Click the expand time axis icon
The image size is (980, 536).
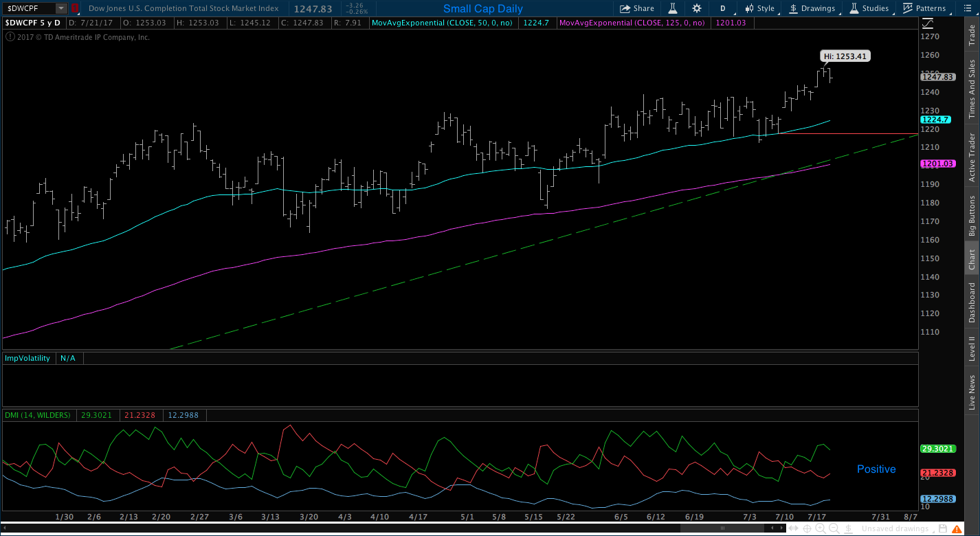pyautogui.click(x=793, y=528)
